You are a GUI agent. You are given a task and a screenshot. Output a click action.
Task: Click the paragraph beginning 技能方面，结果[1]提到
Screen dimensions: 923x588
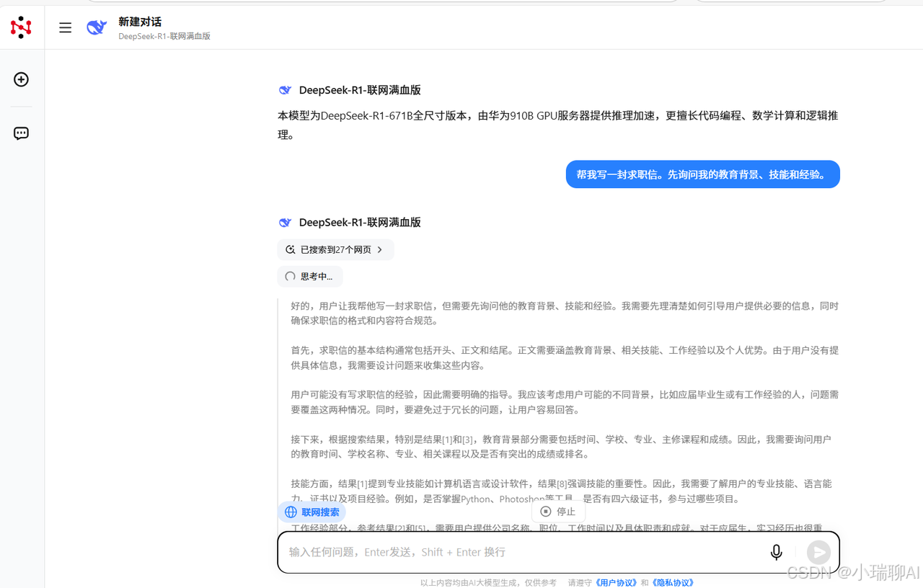point(561,491)
